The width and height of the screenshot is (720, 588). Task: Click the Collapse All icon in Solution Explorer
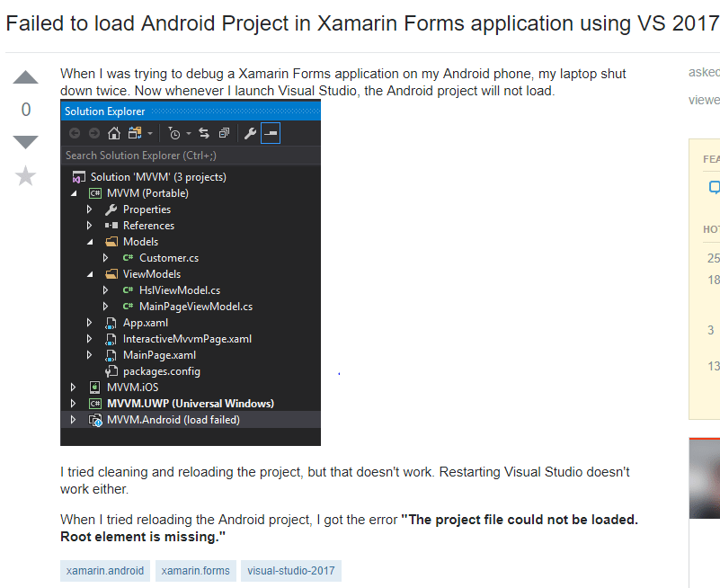pyautogui.click(x=224, y=133)
